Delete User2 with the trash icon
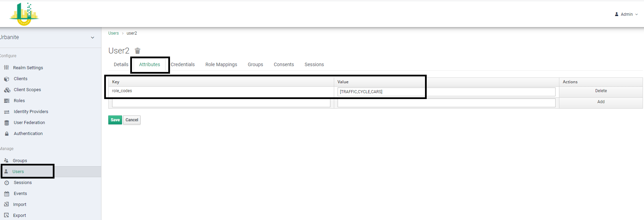This screenshot has height=220, width=644. pyautogui.click(x=137, y=51)
